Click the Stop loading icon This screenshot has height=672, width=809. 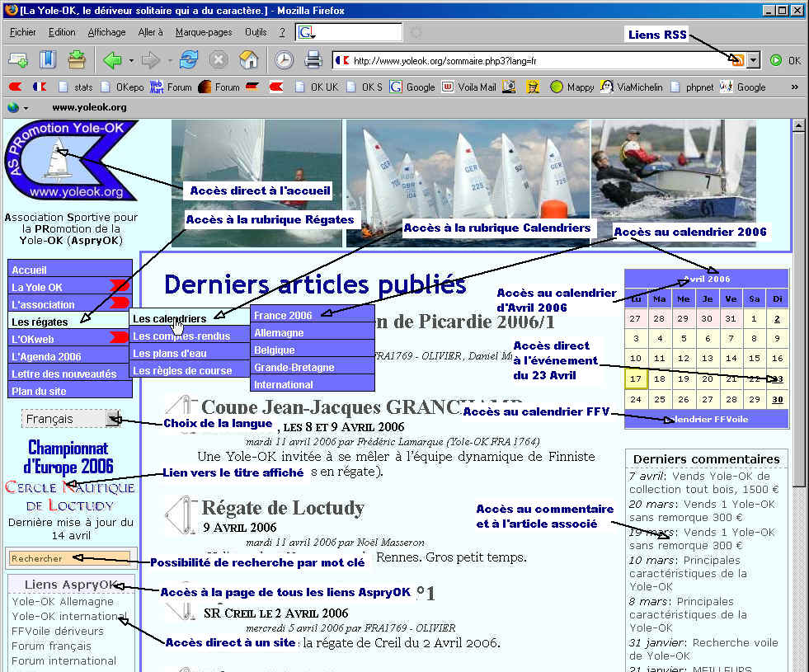pos(219,59)
